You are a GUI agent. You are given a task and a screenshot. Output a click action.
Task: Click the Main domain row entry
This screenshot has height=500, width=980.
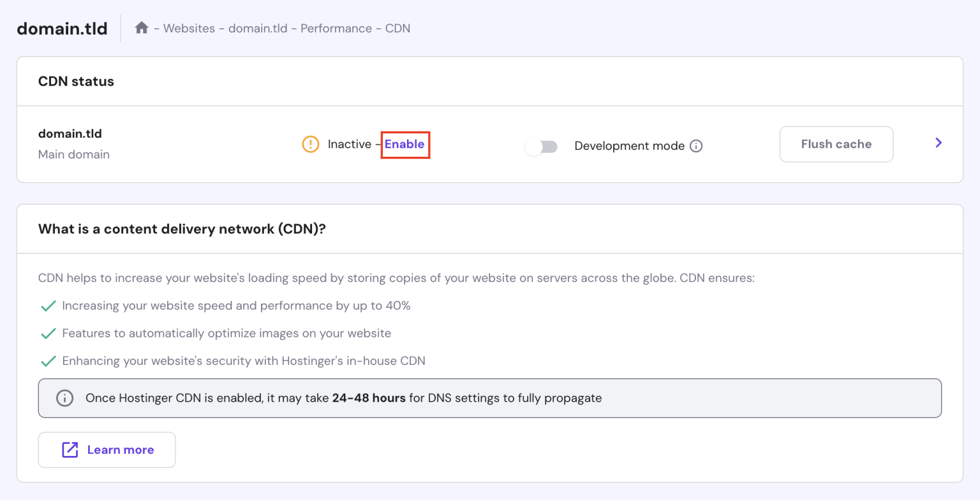74,154
